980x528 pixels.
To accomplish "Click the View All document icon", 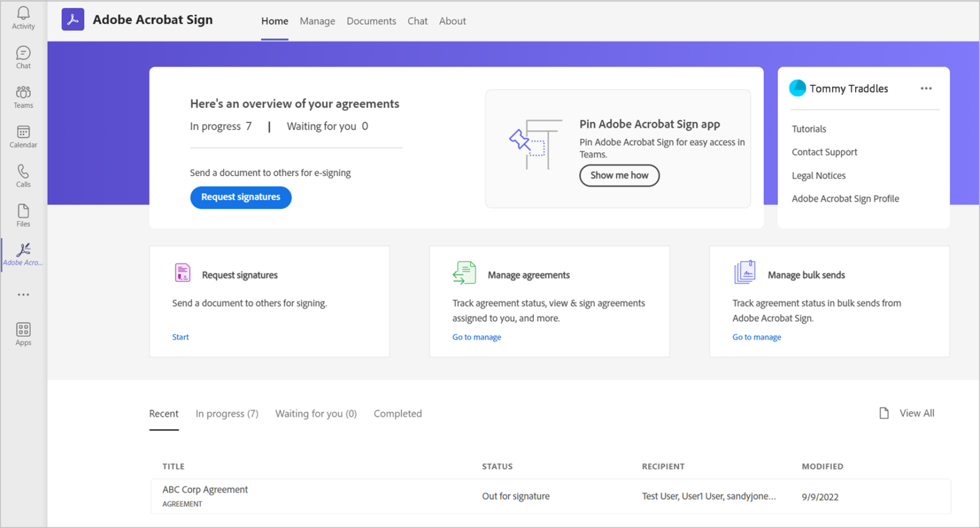I will point(884,413).
